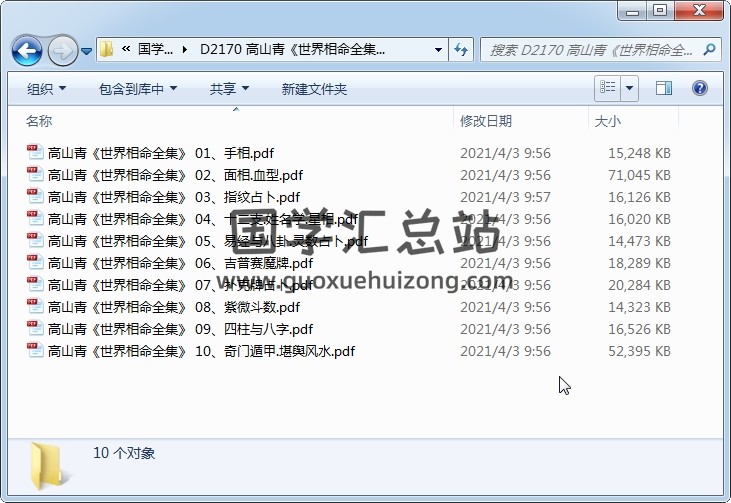Open the 组织 menu

46,89
